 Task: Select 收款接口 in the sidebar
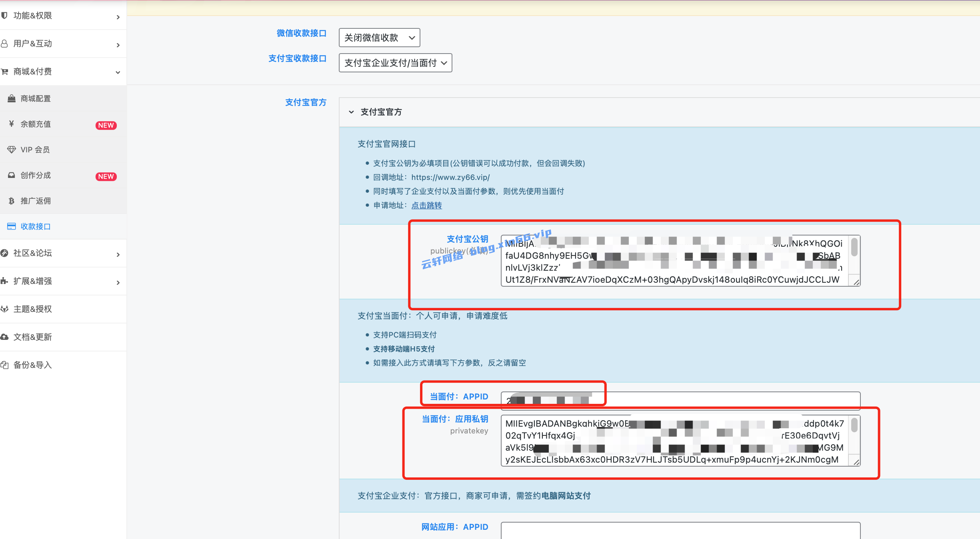coord(63,226)
